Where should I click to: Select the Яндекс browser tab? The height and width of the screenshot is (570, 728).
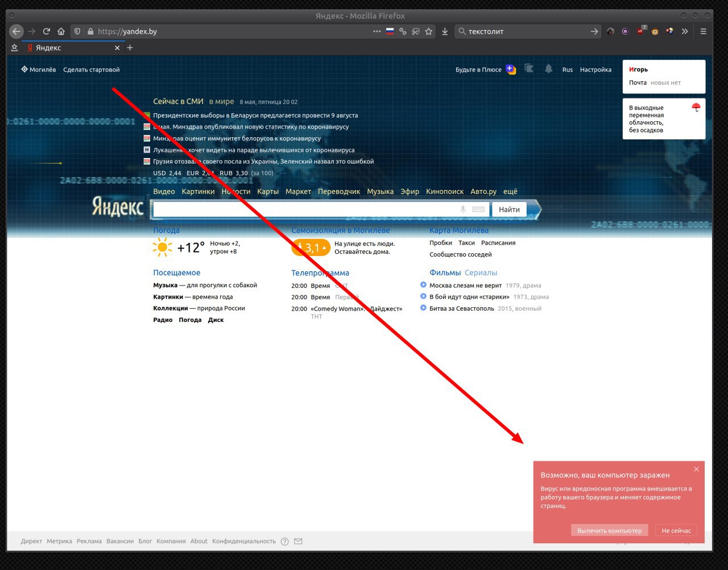tap(72, 48)
